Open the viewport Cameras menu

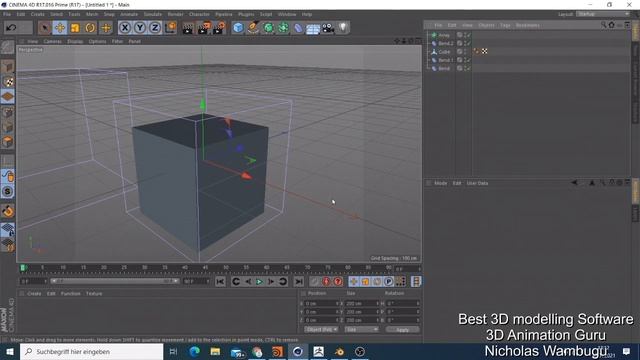(53, 42)
